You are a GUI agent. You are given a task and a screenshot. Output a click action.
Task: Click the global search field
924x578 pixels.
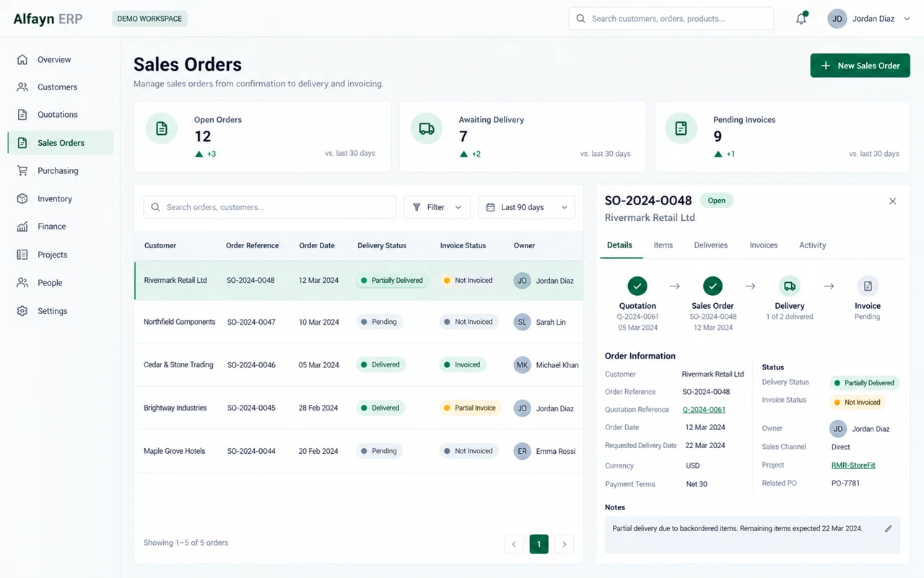point(671,19)
